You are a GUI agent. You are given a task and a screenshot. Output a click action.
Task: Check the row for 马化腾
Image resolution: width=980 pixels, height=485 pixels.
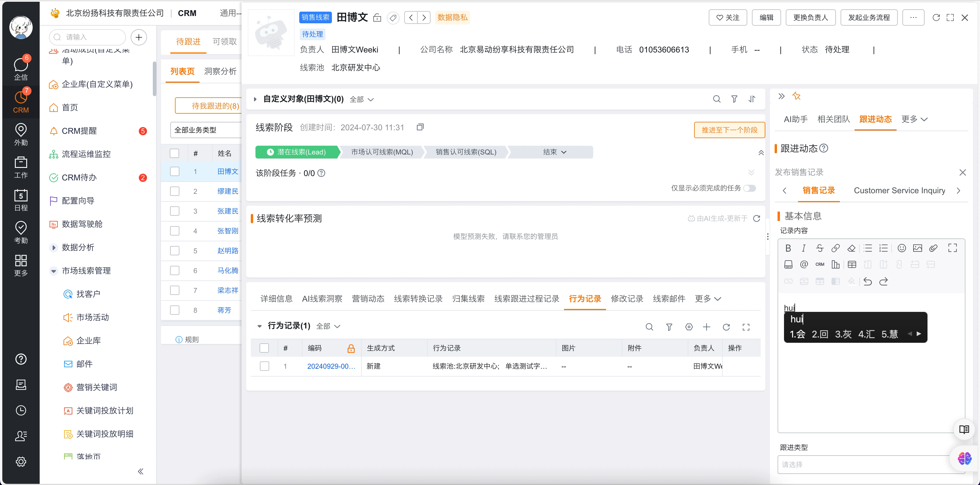click(175, 270)
